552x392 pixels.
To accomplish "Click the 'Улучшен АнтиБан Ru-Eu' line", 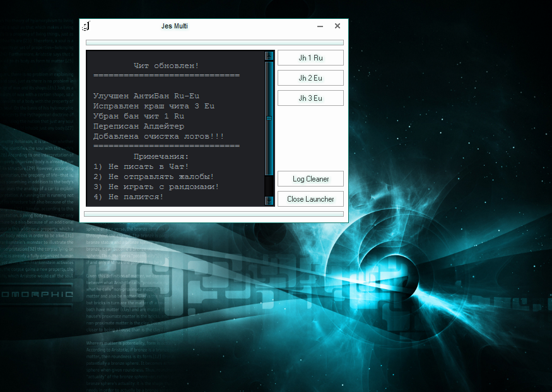I will pyautogui.click(x=146, y=96).
